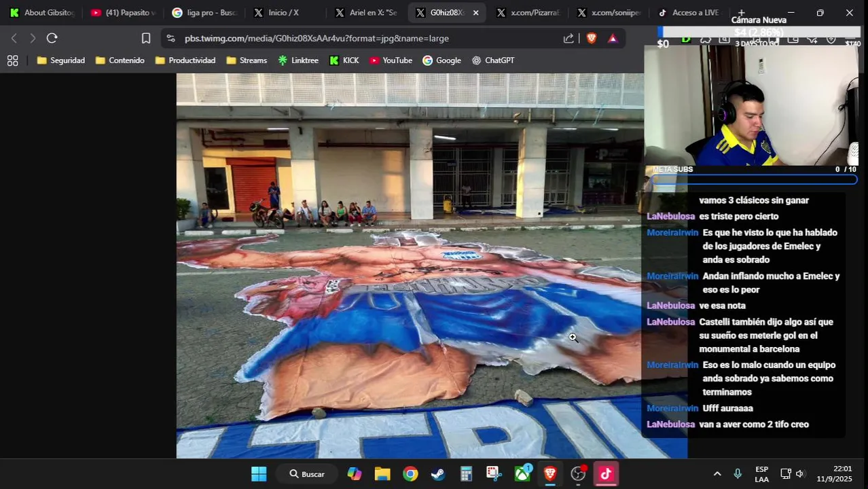Open the Contenido bookmarks folder
The height and width of the screenshot is (489, 868).
click(x=120, y=60)
